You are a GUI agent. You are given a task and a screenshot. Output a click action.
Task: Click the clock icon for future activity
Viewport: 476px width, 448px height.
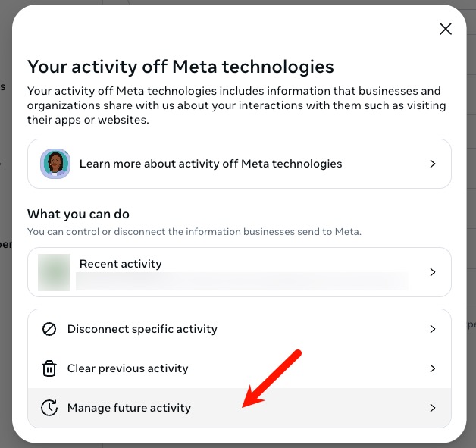coord(49,408)
